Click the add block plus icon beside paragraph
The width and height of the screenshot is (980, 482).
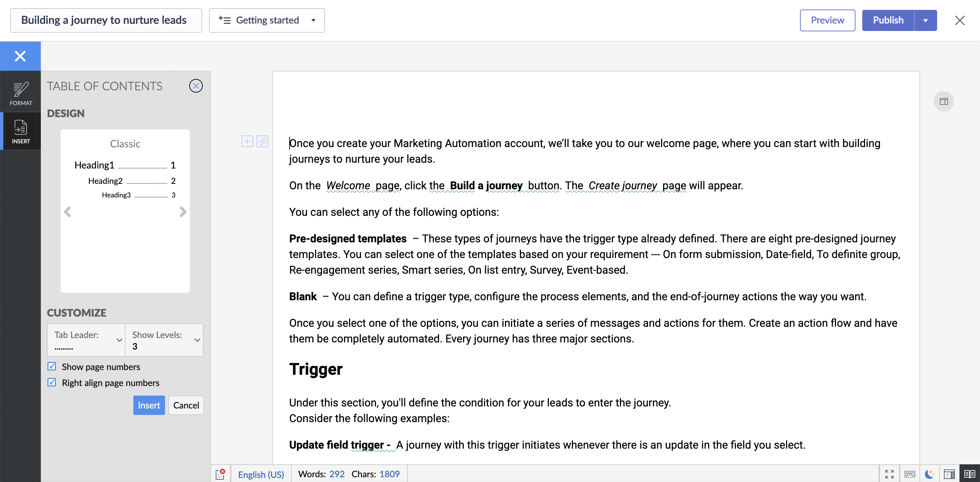[247, 142]
